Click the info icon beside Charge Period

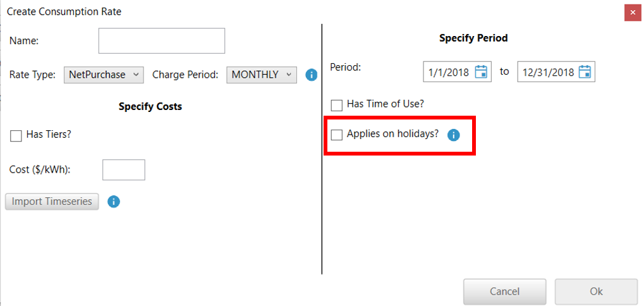click(x=311, y=75)
